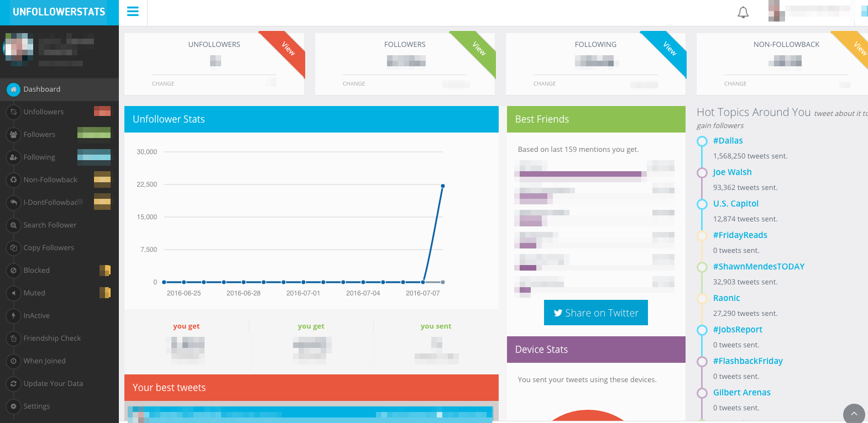Open the #JobsReport hot topic

click(x=738, y=330)
